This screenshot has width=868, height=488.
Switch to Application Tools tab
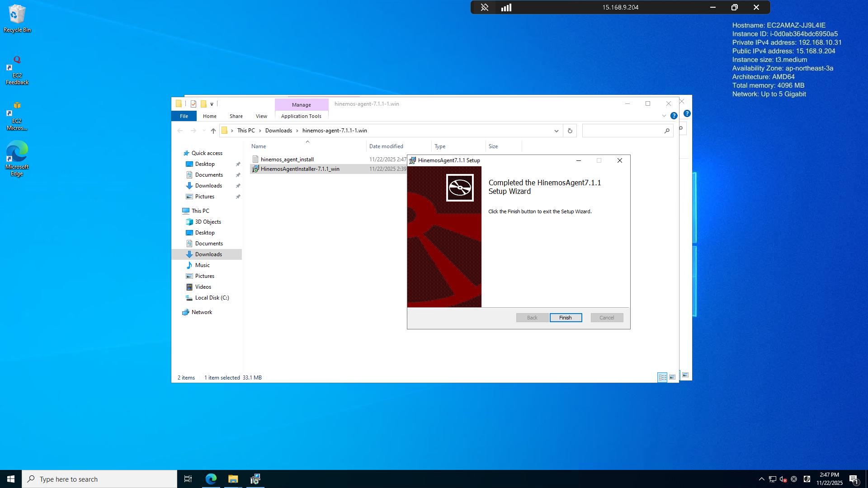(x=301, y=116)
